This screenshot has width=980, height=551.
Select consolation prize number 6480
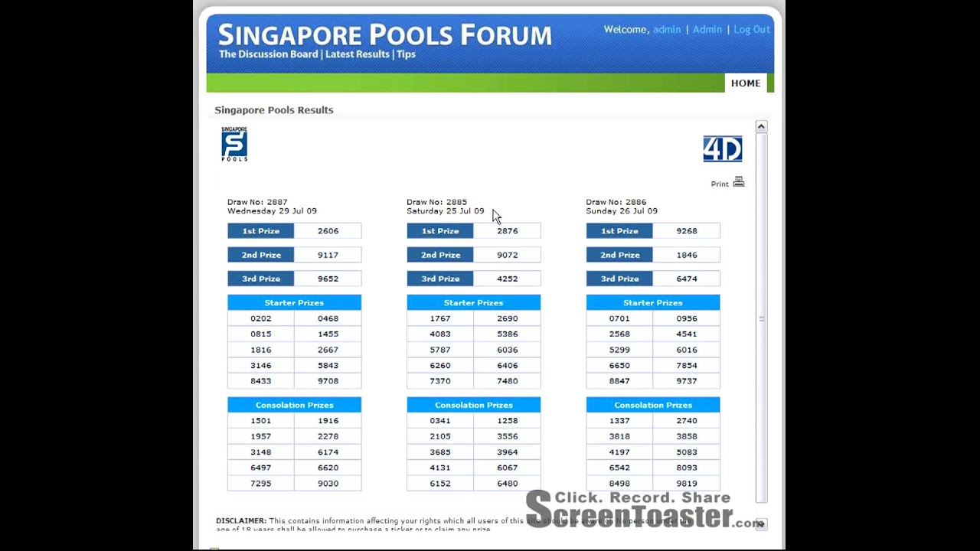(x=507, y=484)
